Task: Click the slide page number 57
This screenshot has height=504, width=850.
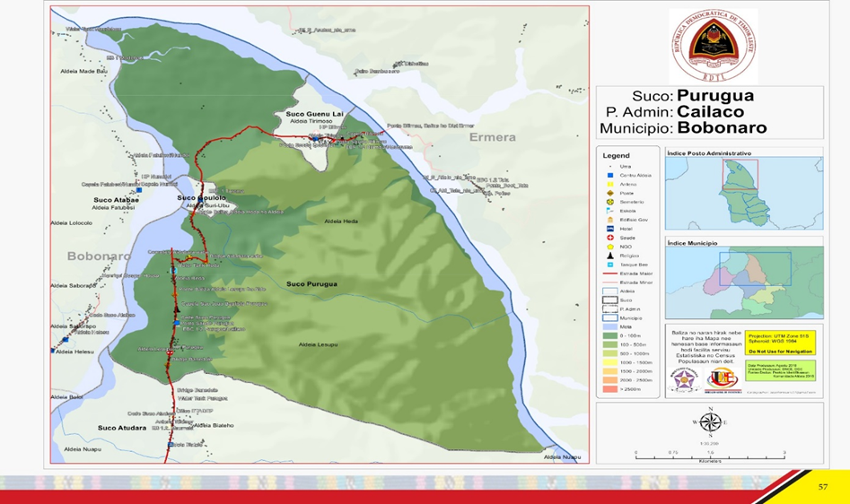Action: tap(823, 486)
